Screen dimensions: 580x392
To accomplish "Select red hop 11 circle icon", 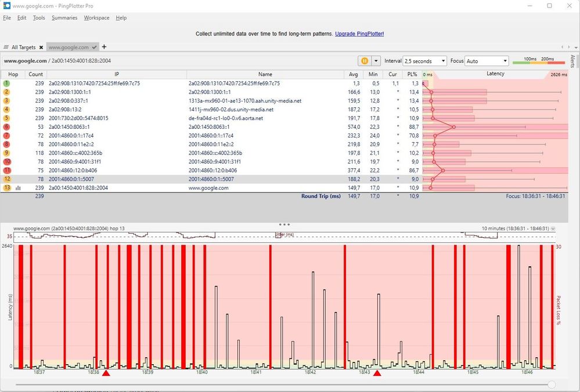I will [6, 170].
